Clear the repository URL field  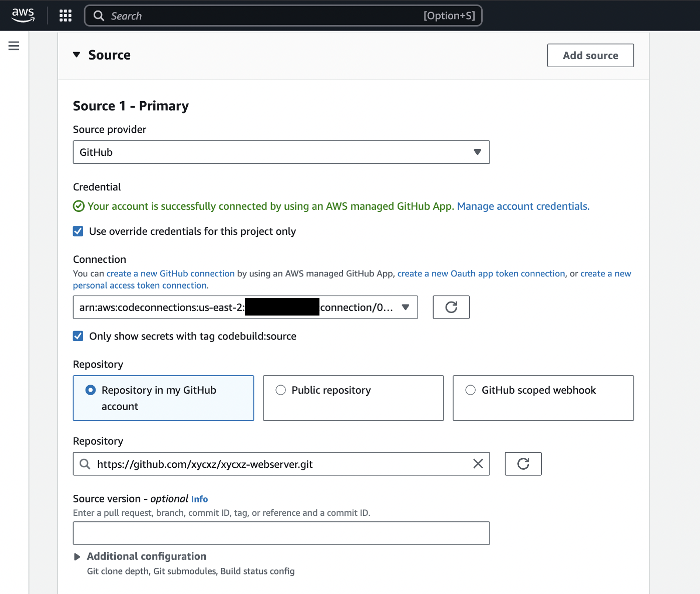tap(478, 464)
